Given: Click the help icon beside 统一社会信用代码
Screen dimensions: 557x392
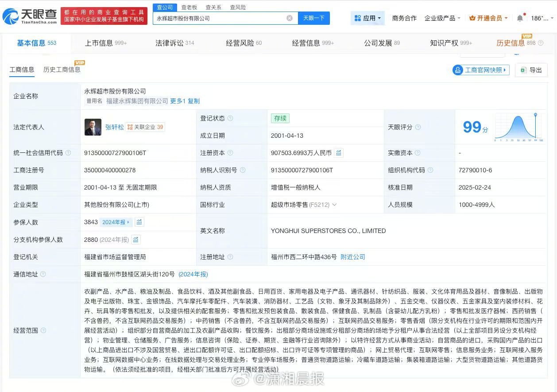Looking at the screenshot, I should tap(68, 153).
